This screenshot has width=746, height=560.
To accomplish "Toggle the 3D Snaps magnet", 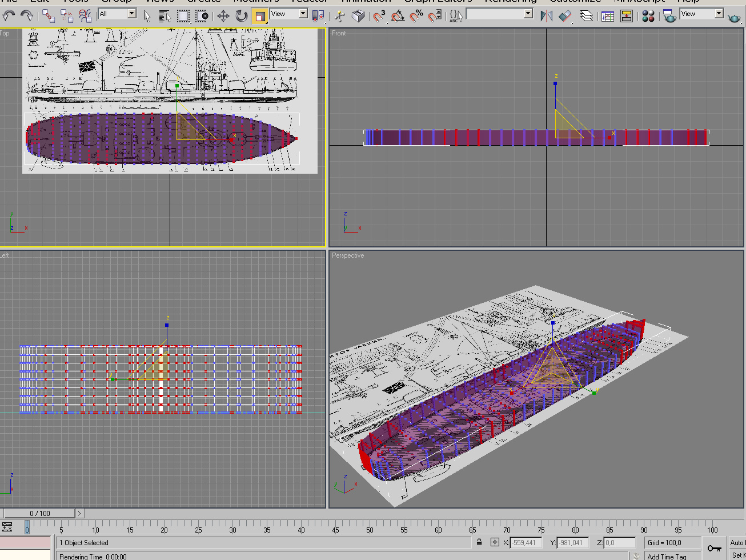I will (379, 16).
